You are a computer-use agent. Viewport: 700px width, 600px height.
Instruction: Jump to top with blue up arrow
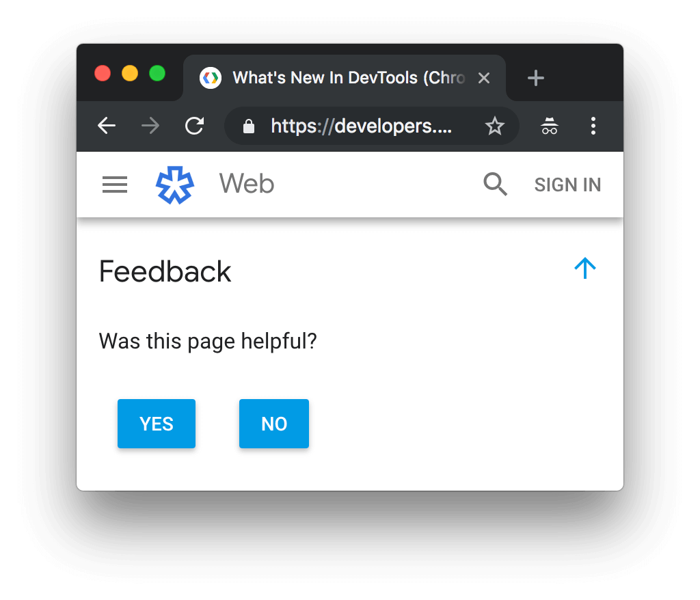[585, 269]
